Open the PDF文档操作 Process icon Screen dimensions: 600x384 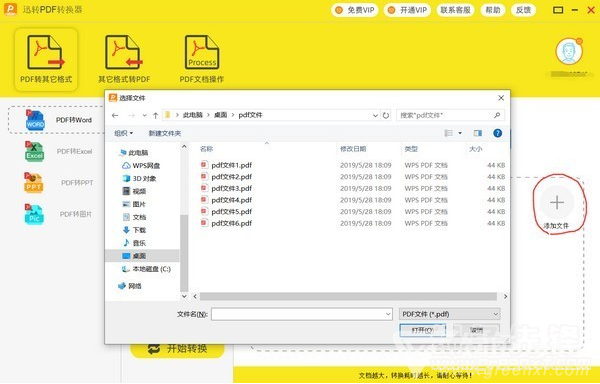pos(202,52)
